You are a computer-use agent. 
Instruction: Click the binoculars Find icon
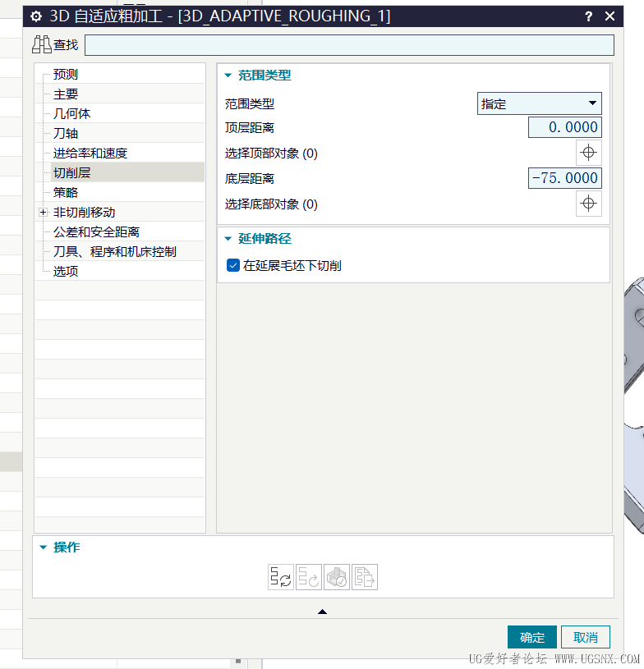pos(41,45)
